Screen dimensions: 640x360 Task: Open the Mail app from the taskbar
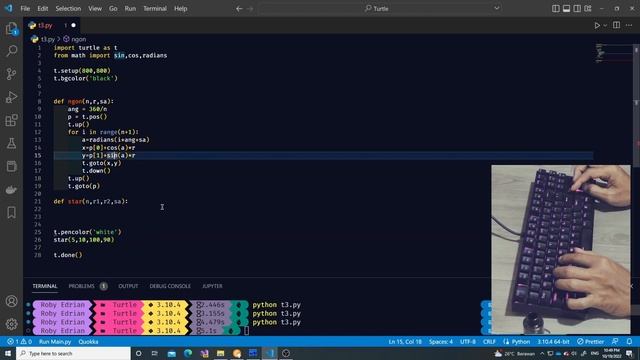pyautogui.click(x=171, y=353)
